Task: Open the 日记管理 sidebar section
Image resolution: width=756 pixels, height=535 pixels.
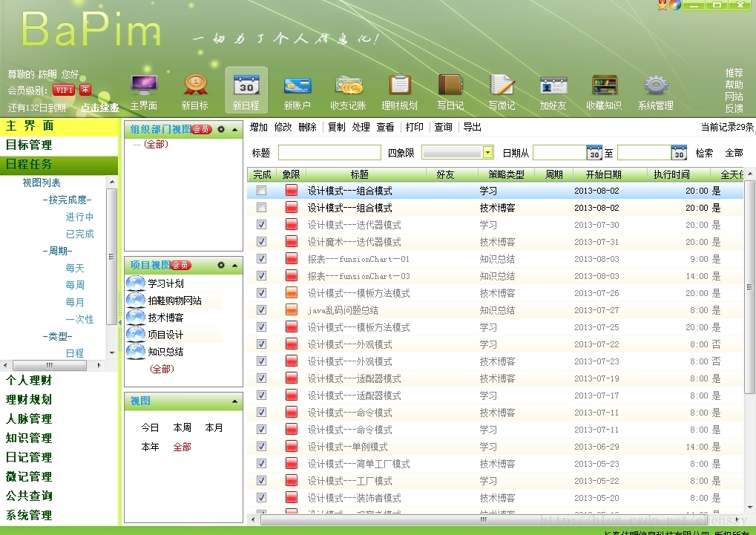Action: tap(59, 457)
